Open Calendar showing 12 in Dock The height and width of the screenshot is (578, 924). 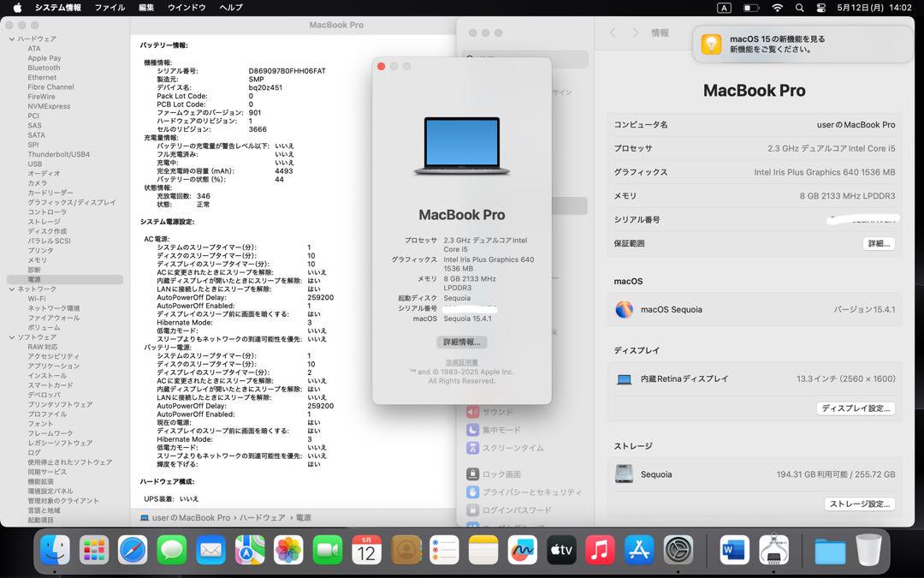[366, 551]
